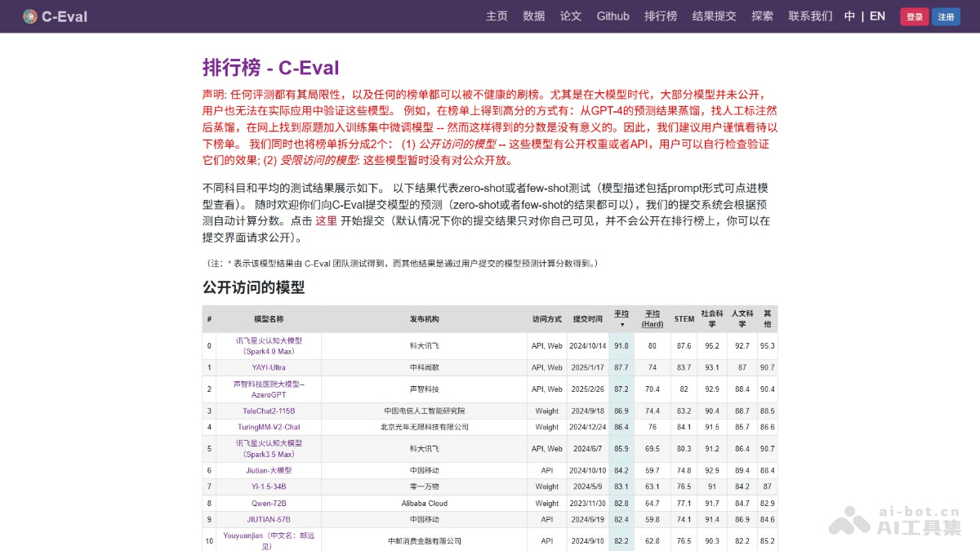Open the 排行榜 navigation tab
Image resolution: width=980 pixels, height=551 pixels.
pyautogui.click(x=659, y=16)
